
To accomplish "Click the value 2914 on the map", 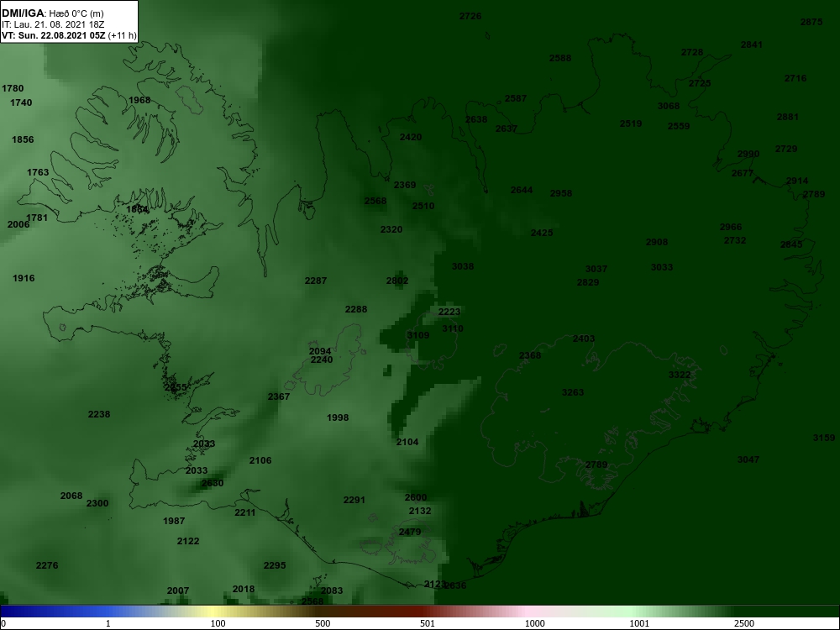I will point(797,181).
